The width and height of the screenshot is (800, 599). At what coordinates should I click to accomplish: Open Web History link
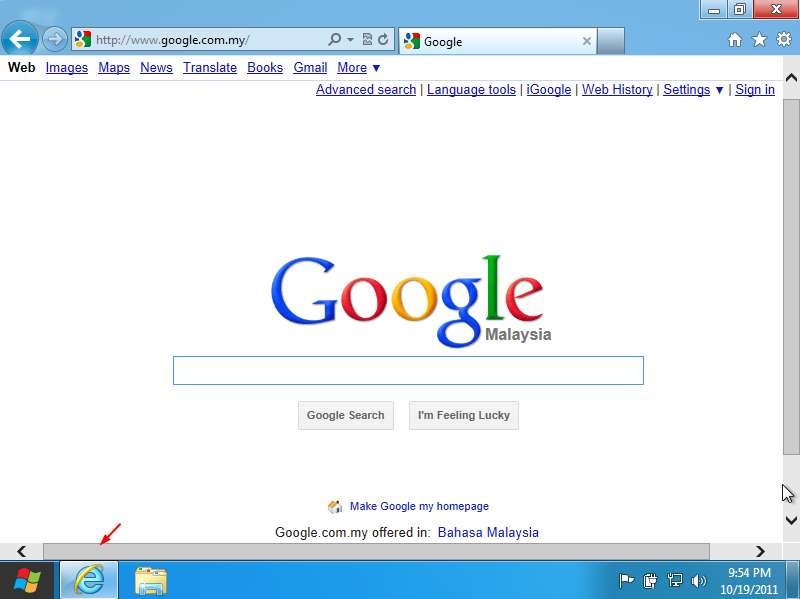coord(617,89)
